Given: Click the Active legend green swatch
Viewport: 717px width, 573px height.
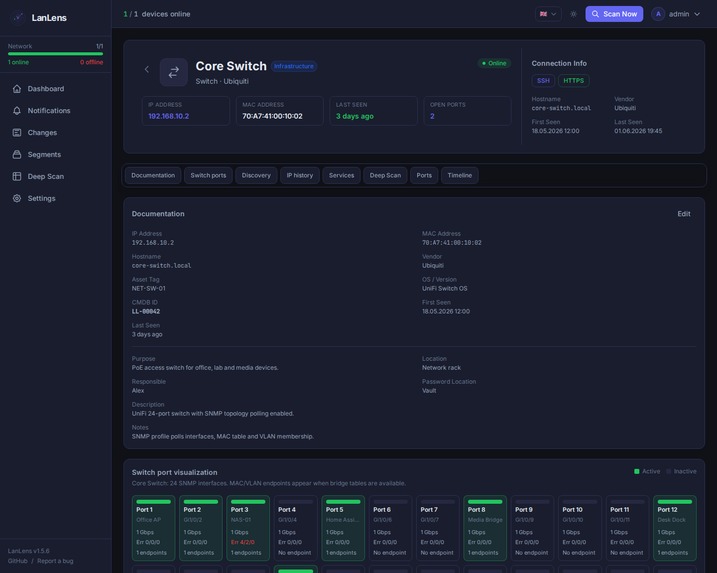Looking at the screenshot, I should (x=637, y=471).
